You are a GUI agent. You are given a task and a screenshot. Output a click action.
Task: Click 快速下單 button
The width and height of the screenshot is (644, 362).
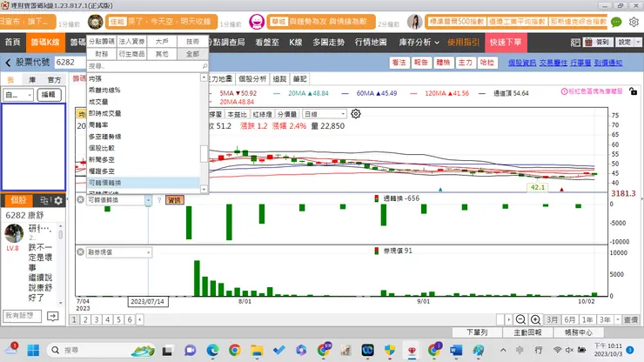506,43
